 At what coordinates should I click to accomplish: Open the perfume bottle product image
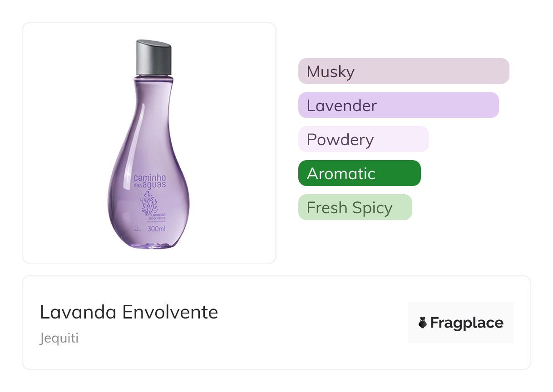point(149,145)
